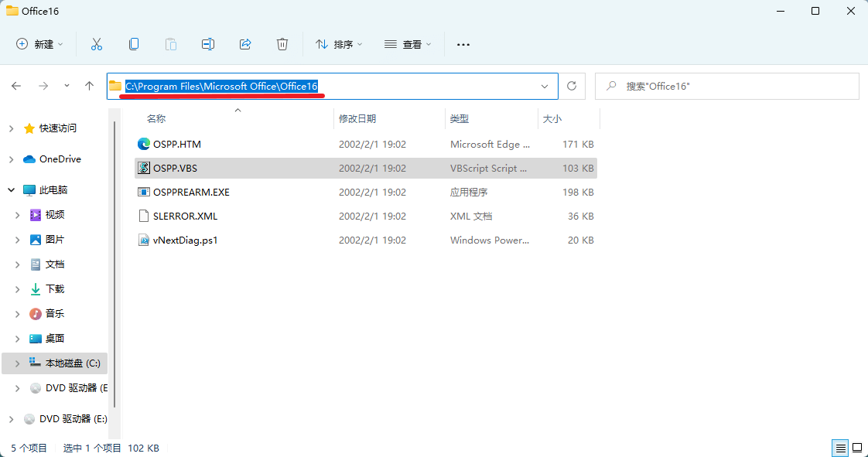Toggle sort order on 名称 column header
Screen dimensions: 868x457
point(156,118)
